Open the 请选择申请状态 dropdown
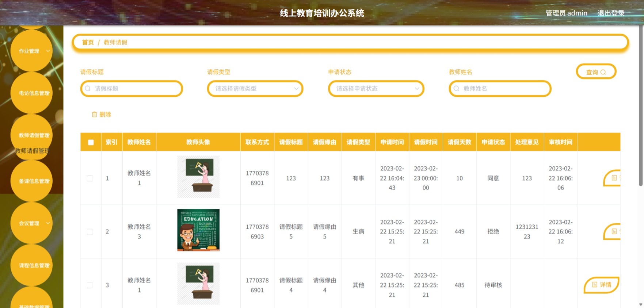 tap(376, 89)
